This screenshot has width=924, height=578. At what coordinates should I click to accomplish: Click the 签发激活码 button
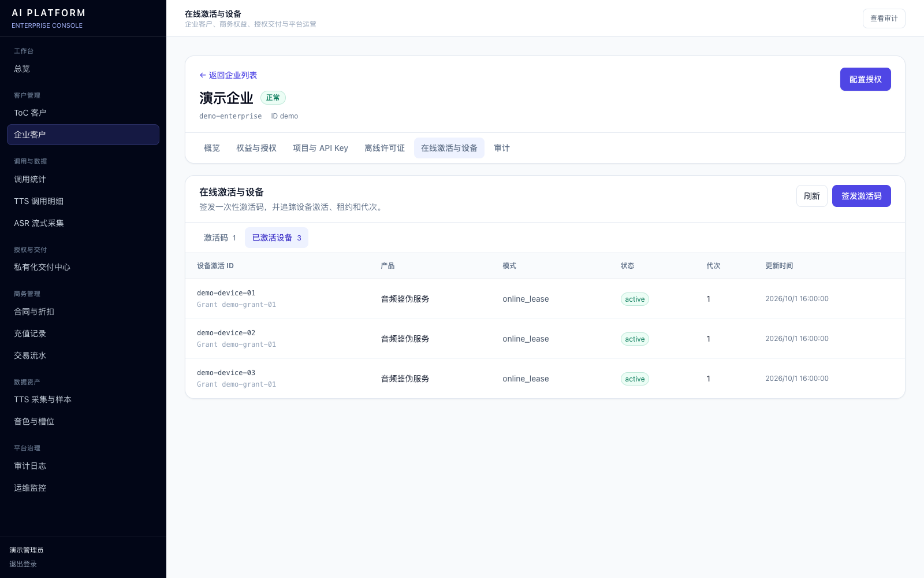tap(861, 196)
